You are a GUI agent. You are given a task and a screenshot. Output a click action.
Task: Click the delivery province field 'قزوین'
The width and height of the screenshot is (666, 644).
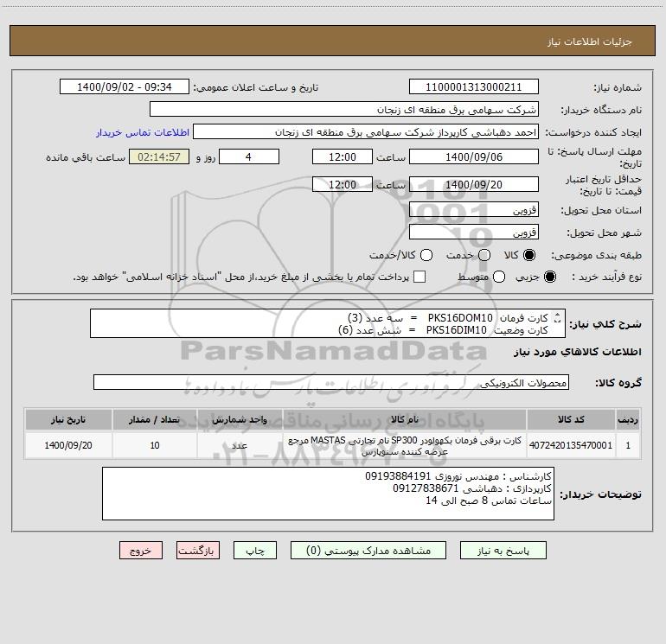point(474,209)
